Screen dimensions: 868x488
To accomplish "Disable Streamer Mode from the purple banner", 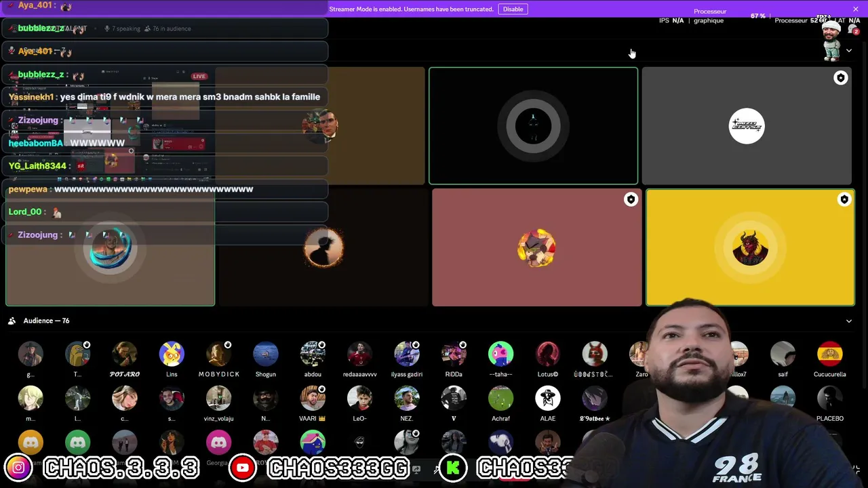I will [x=513, y=9].
